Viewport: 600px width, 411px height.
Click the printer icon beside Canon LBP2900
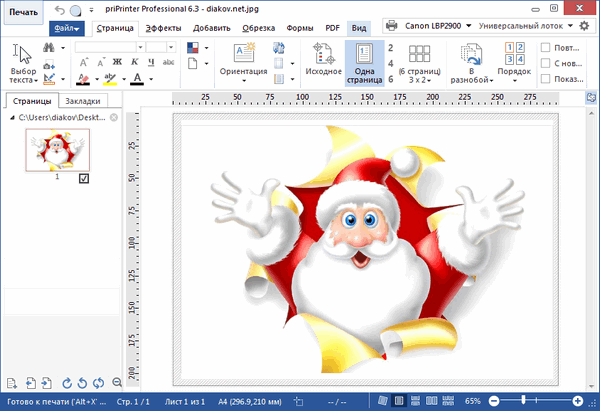pyautogui.click(x=391, y=26)
